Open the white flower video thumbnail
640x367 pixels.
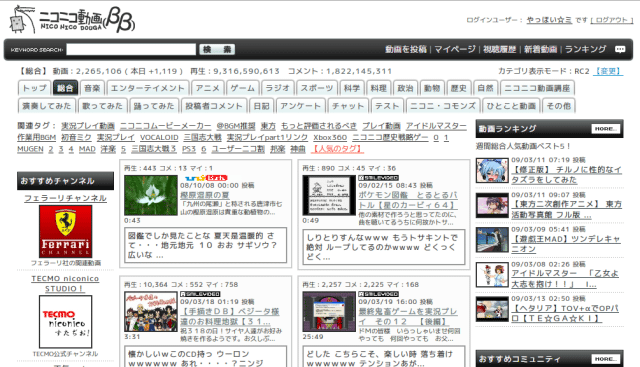(x=151, y=195)
